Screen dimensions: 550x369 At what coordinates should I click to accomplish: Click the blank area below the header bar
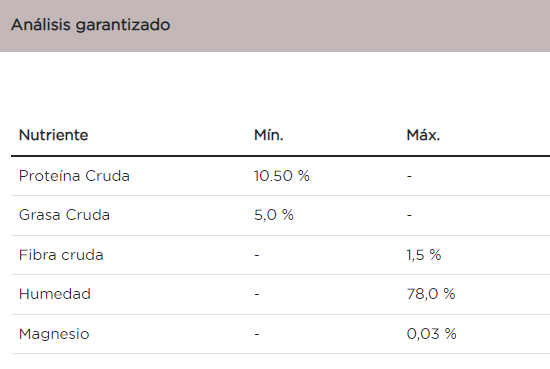click(x=275, y=84)
